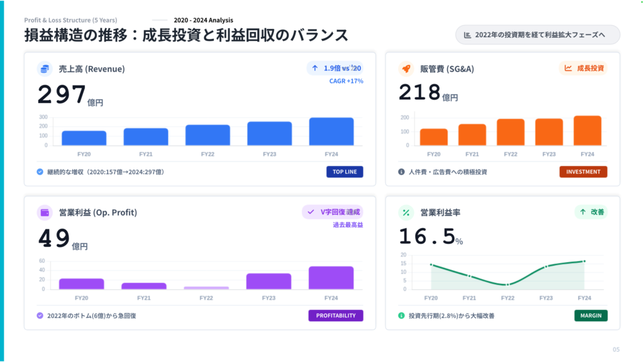Click the coin stack icon beside 売上高

coord(44,69)
